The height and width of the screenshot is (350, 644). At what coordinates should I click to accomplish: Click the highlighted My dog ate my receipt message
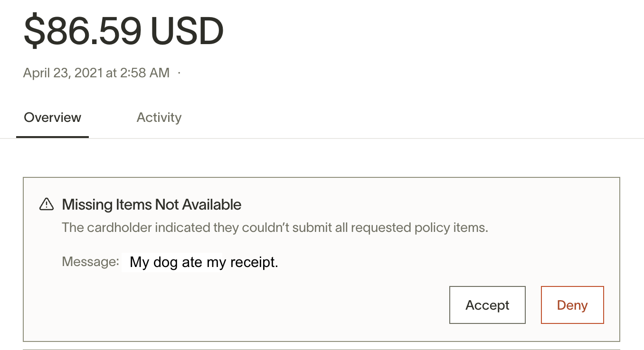point(203,261)
